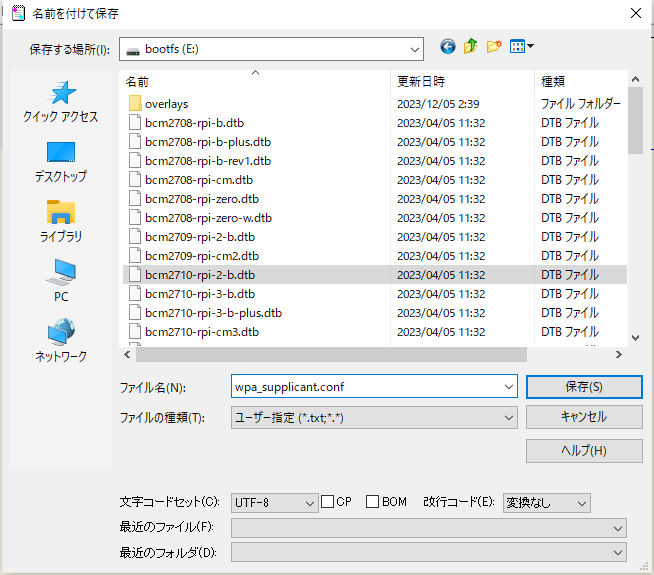Open PC in sidebar
This screenshot has width=654, height=575.
61,281
